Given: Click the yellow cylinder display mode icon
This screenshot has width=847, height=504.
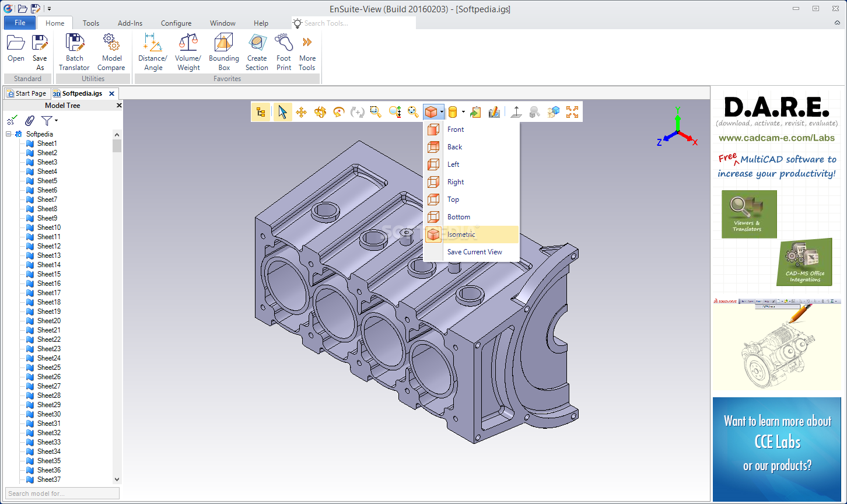Looking at the screenshot, I should [453, 112].
